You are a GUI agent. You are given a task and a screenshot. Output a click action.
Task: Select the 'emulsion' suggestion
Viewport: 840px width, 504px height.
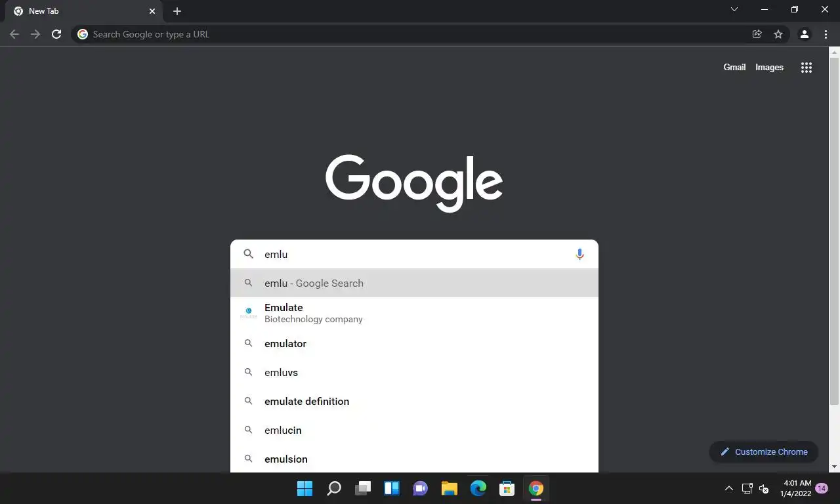414,459
